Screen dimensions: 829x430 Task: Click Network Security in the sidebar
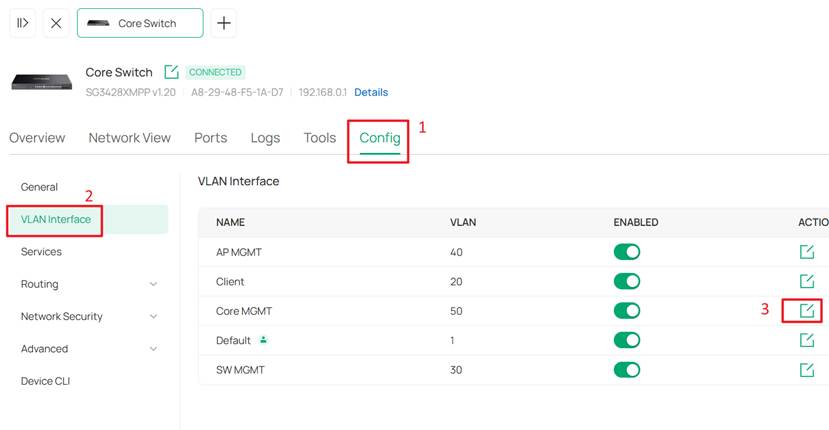61,316
